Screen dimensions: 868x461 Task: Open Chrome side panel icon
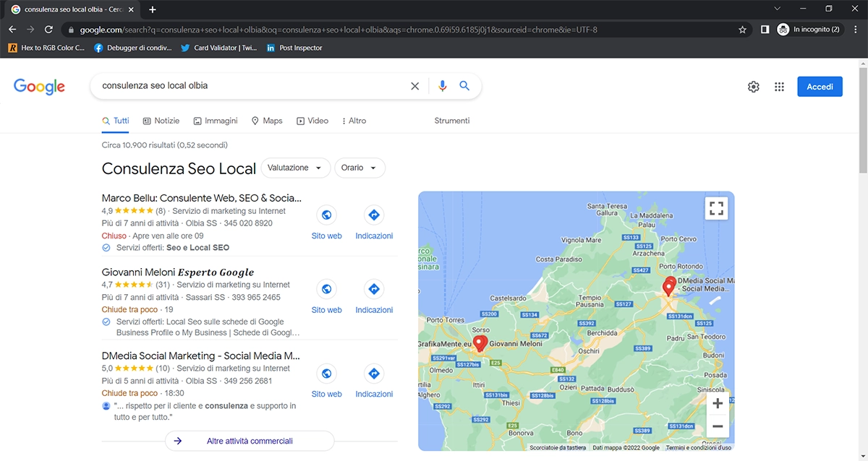click(765, 30)
